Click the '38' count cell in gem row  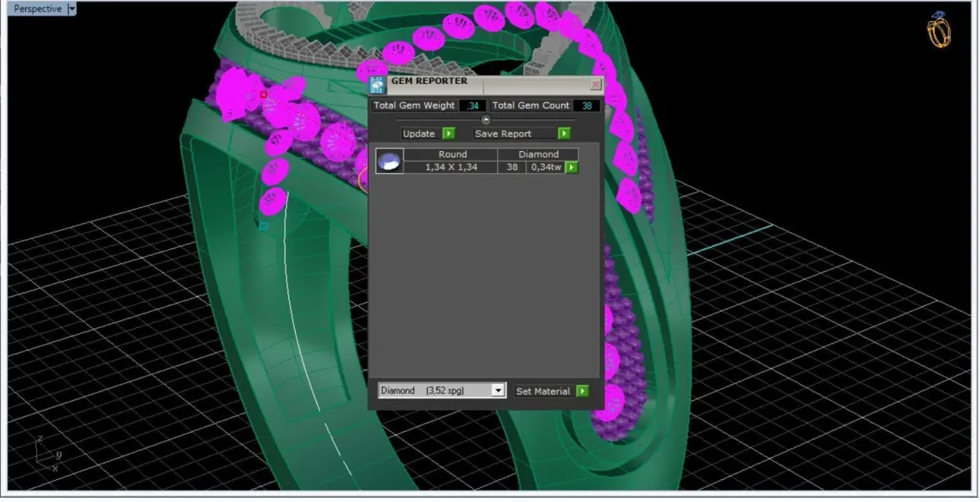coord(512,167)
